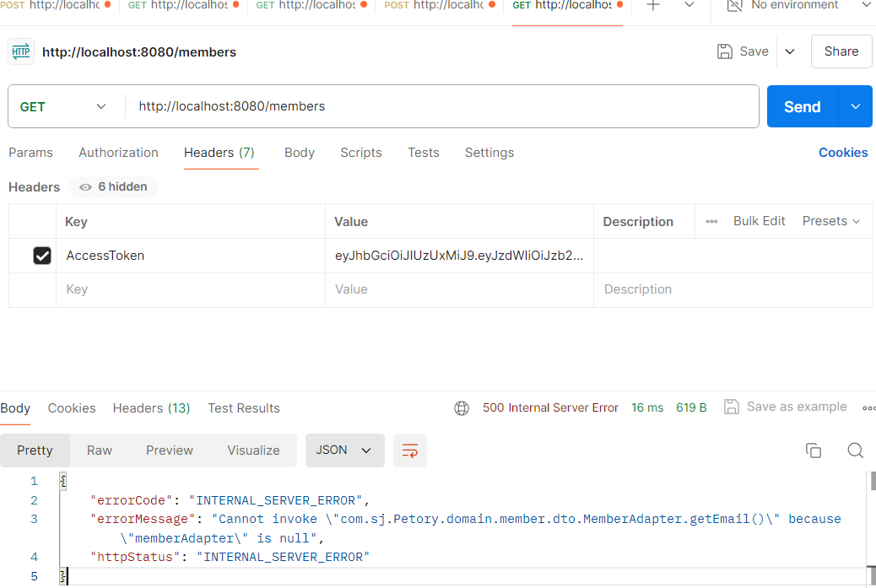Switch to Raw response view
The height and width of the screenshot is (588, 876).
[x=100, y=450]
